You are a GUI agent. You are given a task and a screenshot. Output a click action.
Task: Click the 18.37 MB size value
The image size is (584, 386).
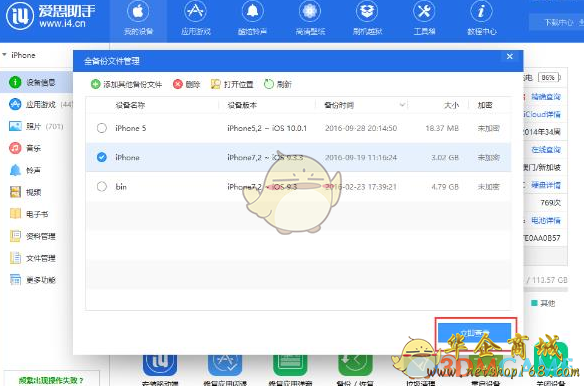coord(442,128)
